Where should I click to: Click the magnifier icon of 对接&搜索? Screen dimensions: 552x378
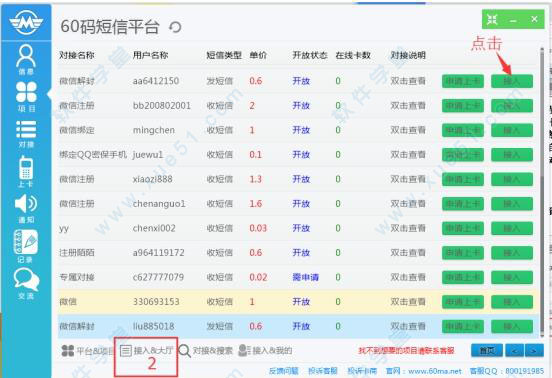pos(184,351)
